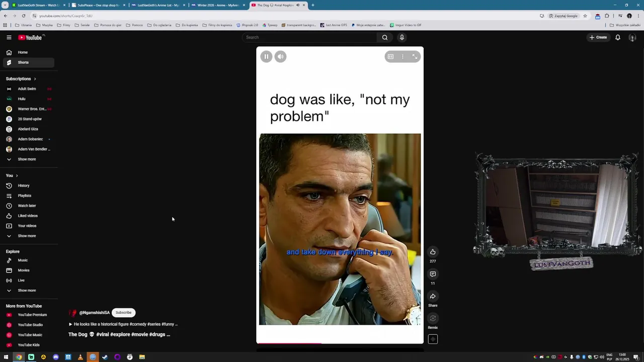
Task: Open Liked videos
Action: coord(28,216)
